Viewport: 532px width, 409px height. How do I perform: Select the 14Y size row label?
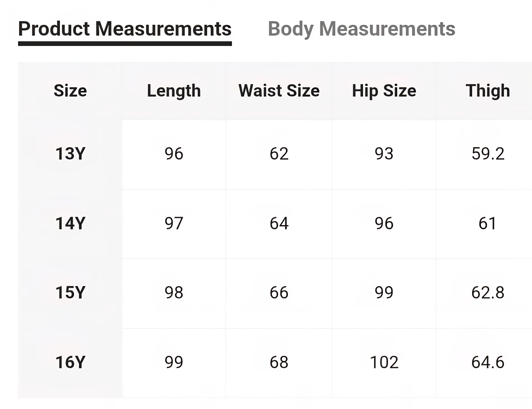70,223
